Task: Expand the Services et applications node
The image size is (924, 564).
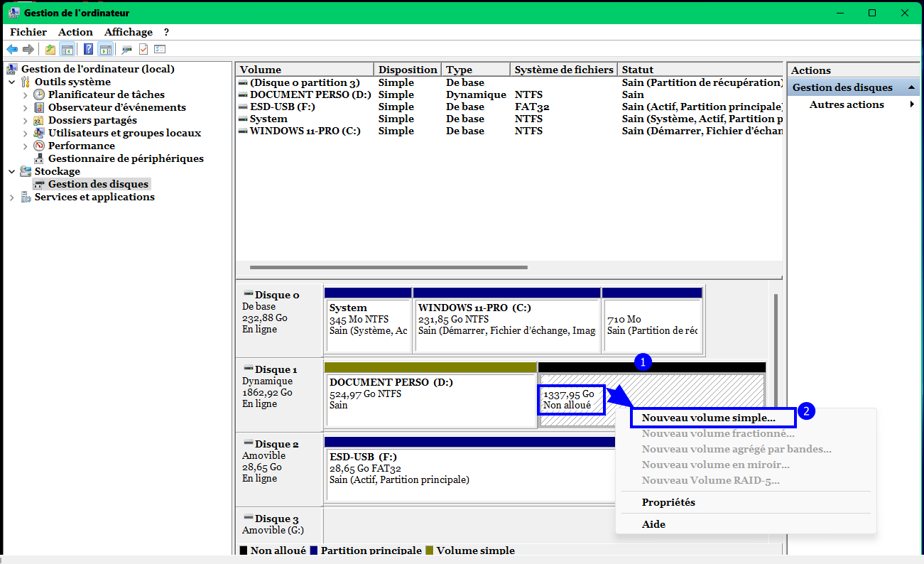Action: (12, 197)
